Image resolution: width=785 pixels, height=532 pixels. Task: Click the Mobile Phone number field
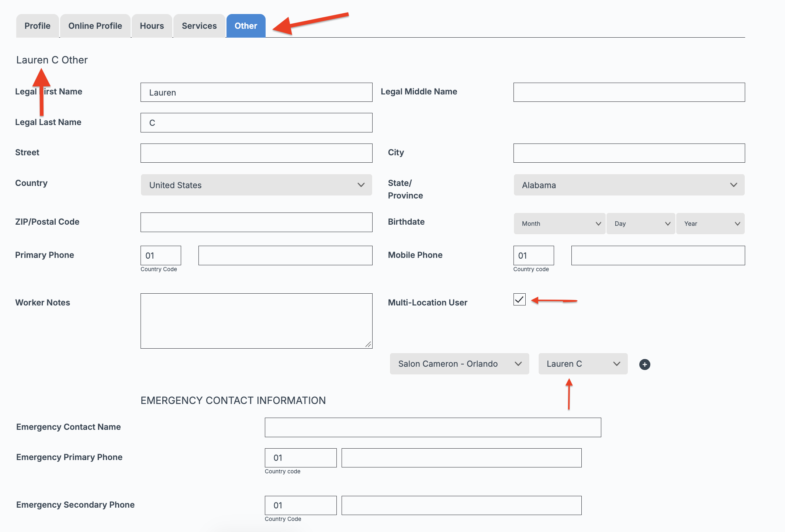658,255
